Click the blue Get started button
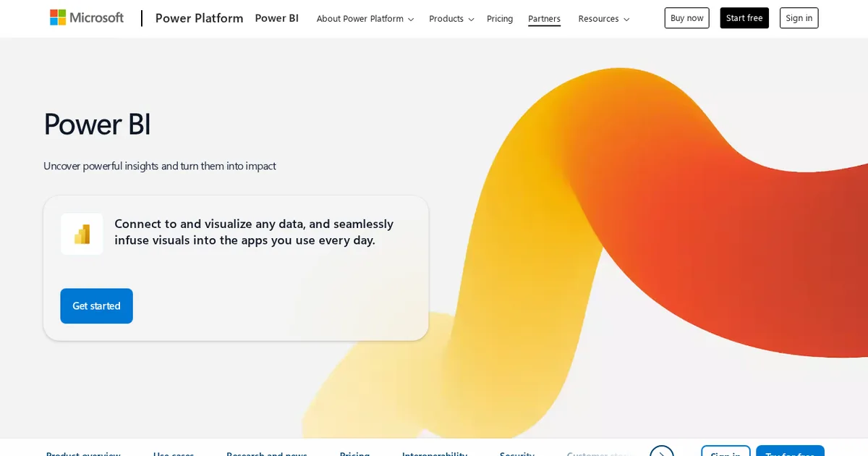 96,306
